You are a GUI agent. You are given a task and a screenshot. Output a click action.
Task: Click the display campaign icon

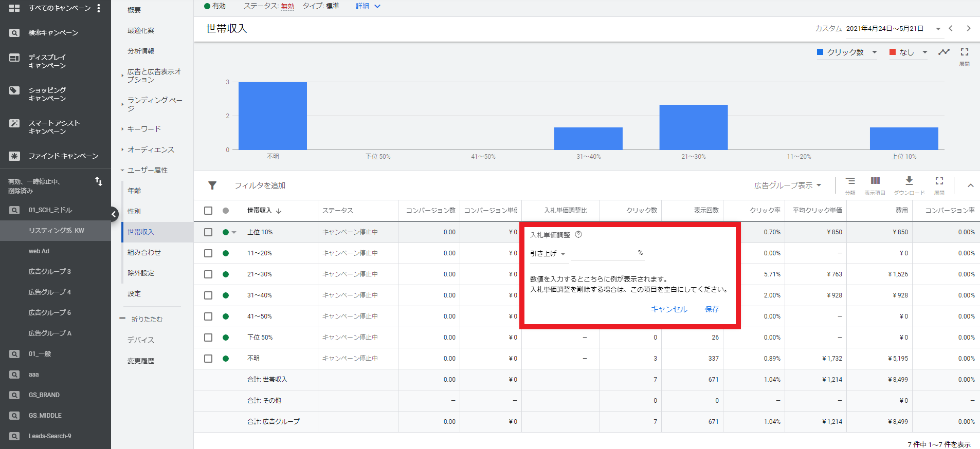[14, 58]
